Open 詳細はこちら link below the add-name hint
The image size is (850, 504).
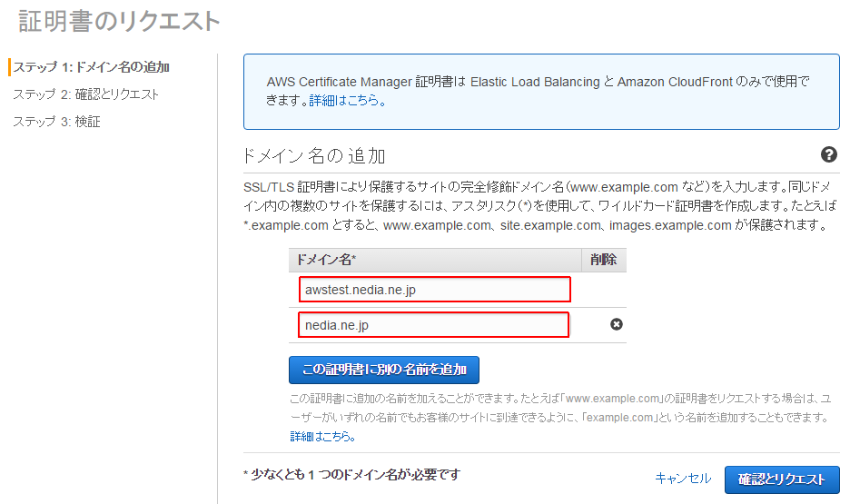[x=322, y=436]
